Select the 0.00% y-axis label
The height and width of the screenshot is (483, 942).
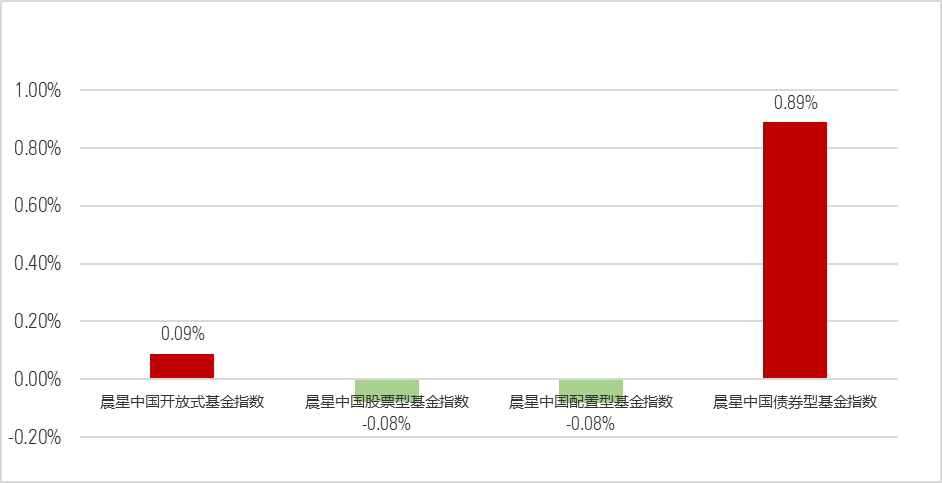click(x=38, y=380)
